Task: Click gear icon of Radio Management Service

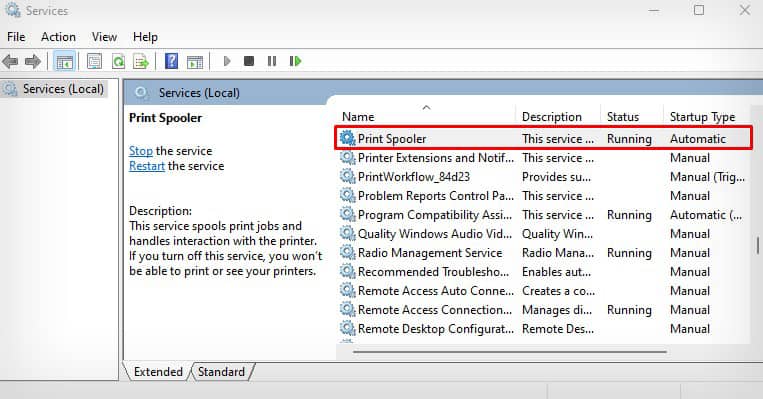Action: click(347, 252)
